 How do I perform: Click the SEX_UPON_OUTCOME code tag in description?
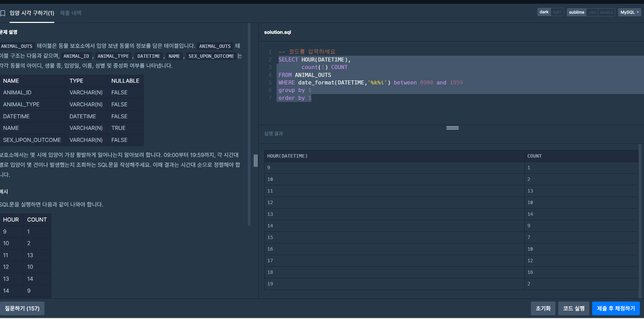click(x=211, y=56)
